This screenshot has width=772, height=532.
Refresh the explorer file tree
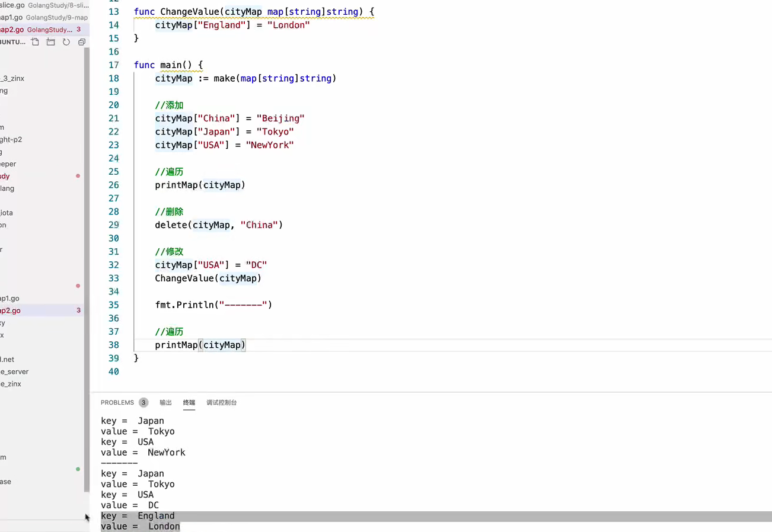click(66, 42)
